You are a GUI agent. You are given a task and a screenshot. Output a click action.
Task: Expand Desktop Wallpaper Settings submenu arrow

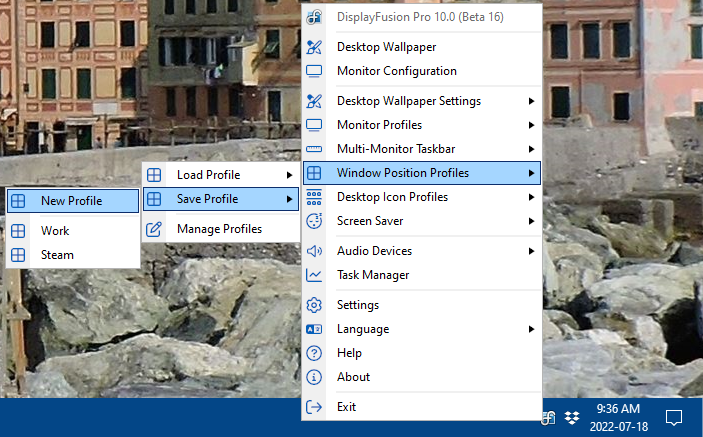(x=531, y=101)
